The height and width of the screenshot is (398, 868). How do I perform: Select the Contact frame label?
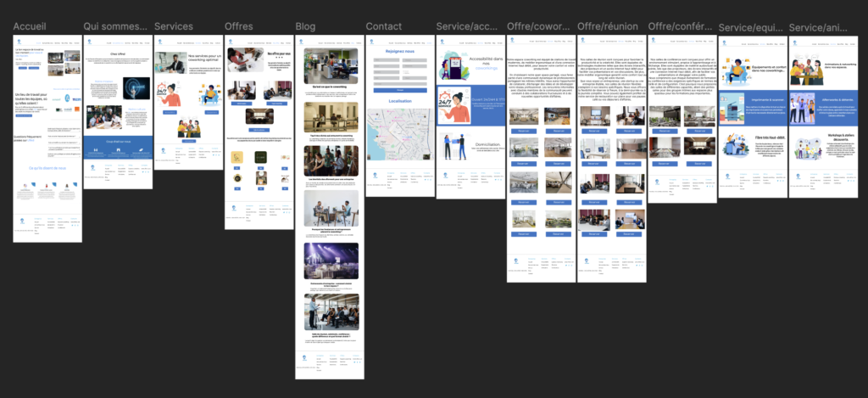pos(383,27)
